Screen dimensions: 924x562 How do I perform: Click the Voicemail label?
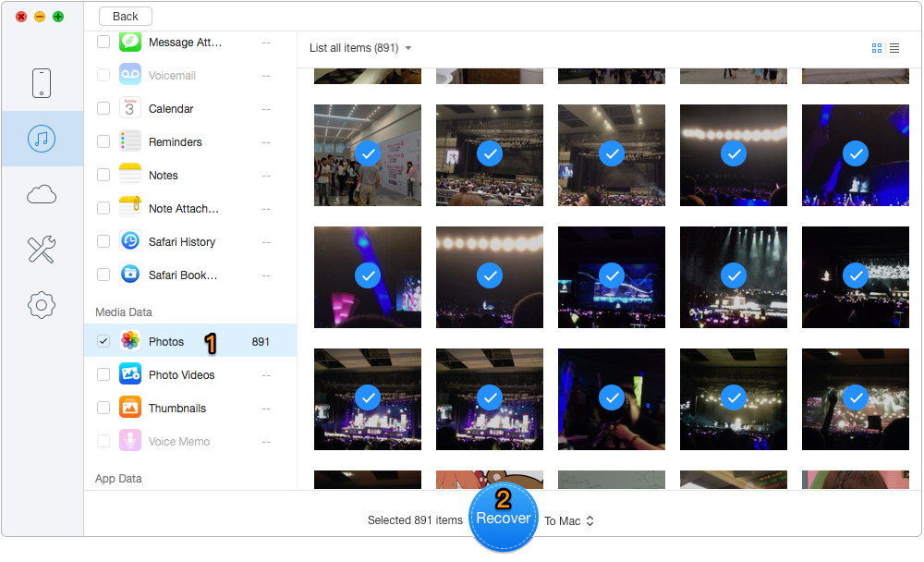coord(172,76)
